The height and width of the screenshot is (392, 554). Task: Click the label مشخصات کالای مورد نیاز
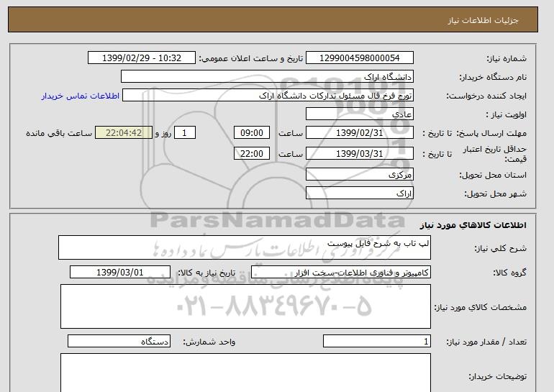[x=481, y=307]
